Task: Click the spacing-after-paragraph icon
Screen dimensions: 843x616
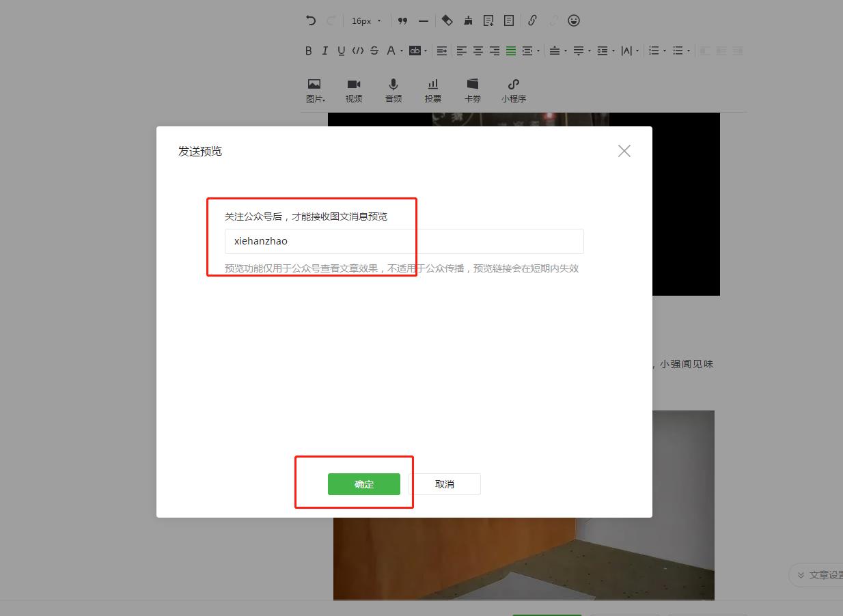Action: coord(579,51)
